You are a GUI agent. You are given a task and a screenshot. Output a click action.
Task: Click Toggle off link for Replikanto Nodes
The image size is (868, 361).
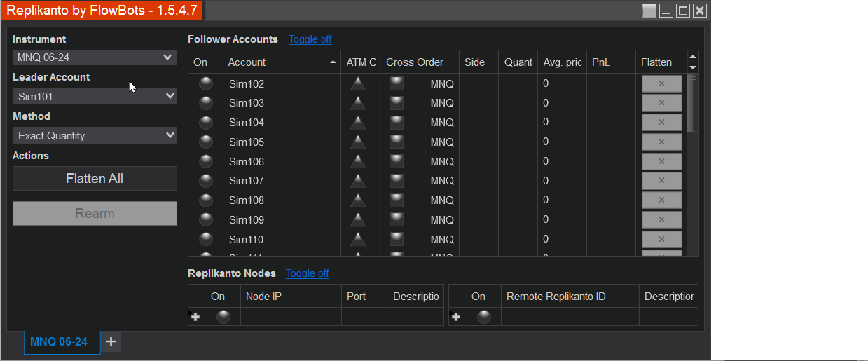[308, 273]
